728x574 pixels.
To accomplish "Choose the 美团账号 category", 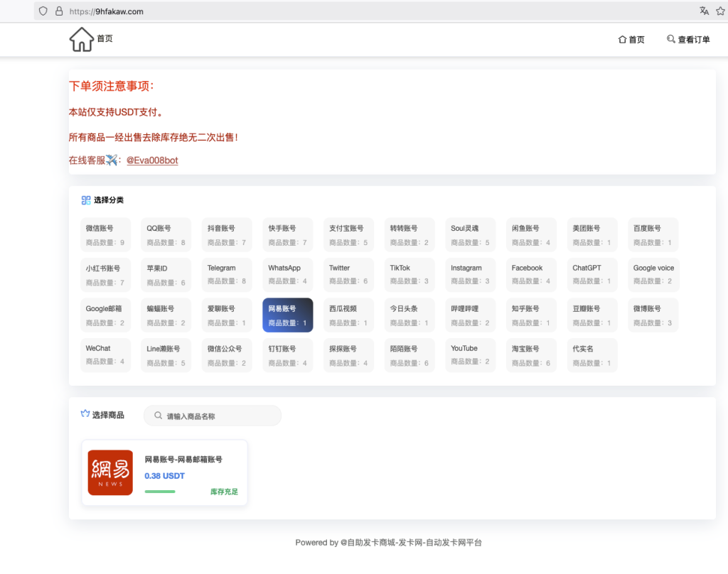I will (x=592, y=235).
